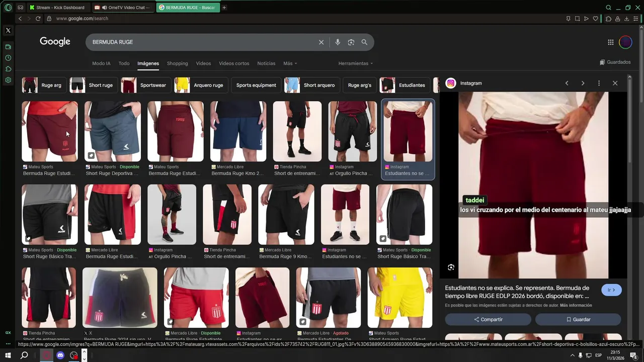
Task: Open the downloads icon in the toolbar
Action: [x=627, y=19]
